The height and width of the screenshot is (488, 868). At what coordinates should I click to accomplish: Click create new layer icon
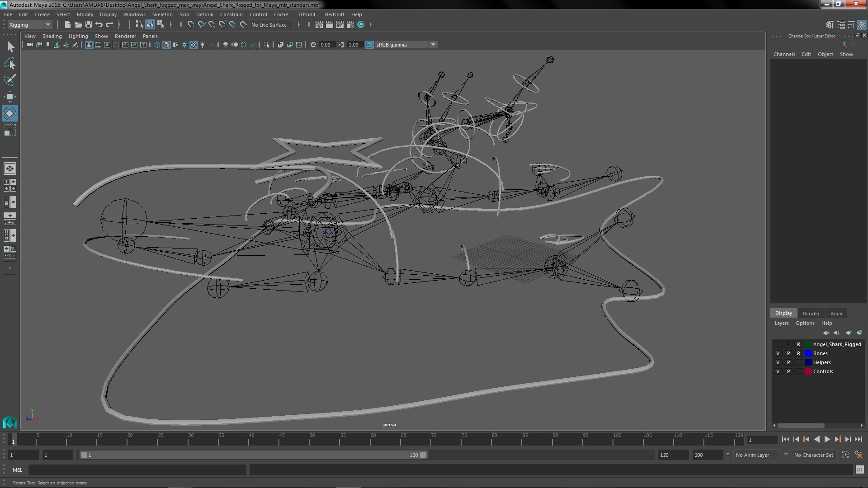(x=849, y=333)
